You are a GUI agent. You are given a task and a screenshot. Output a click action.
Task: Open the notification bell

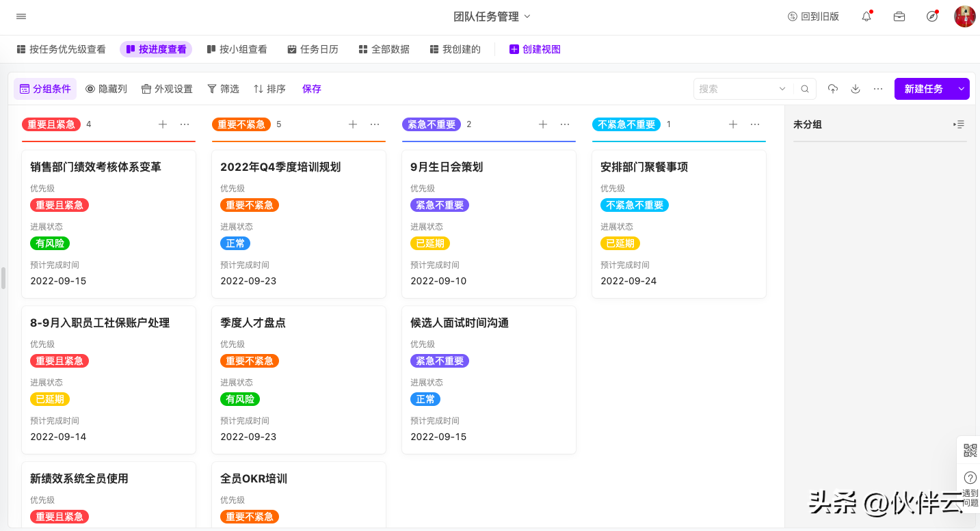coord(866,16)
